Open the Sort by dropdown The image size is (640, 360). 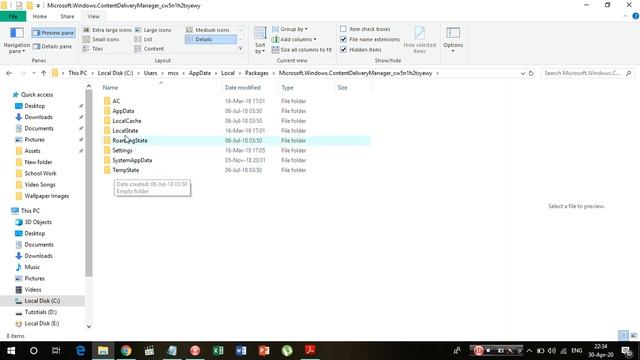(260, 40)
